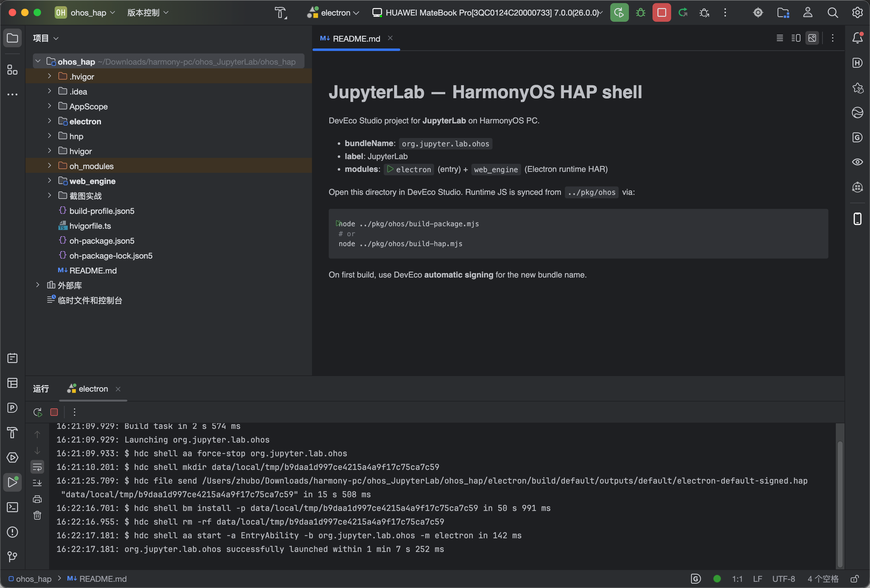Click the LF line separator indicator
This screenshot has height=588, width=870.
(x=758, y=579)
